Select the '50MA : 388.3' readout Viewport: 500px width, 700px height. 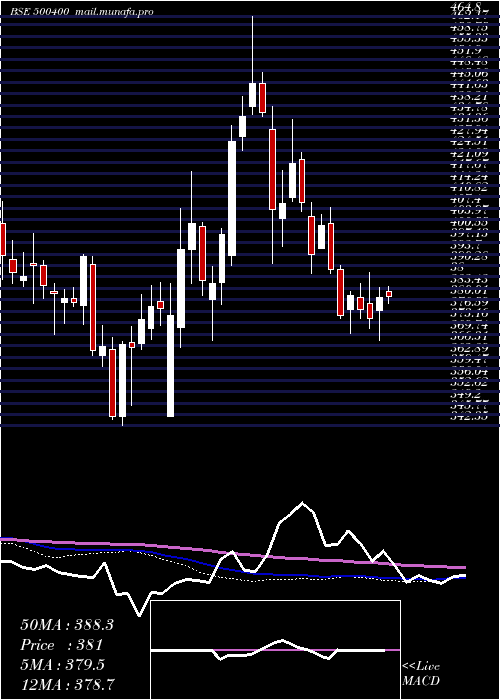coord(67,625)
